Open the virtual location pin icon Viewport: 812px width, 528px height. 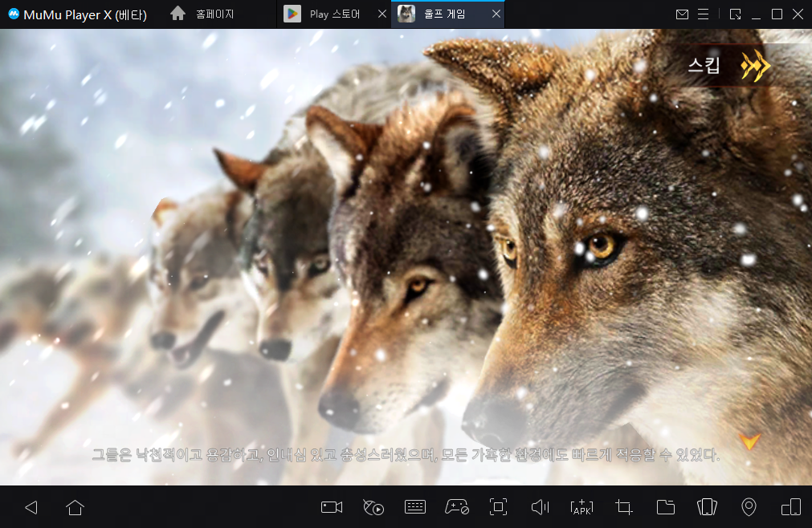[x=749, y=507]
